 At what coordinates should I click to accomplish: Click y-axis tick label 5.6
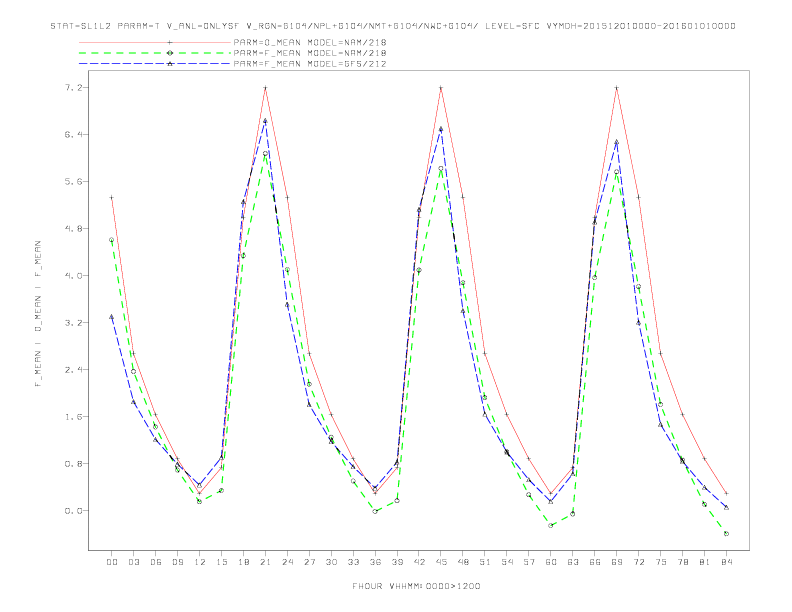pyautogui.click(x=73, y=181)
